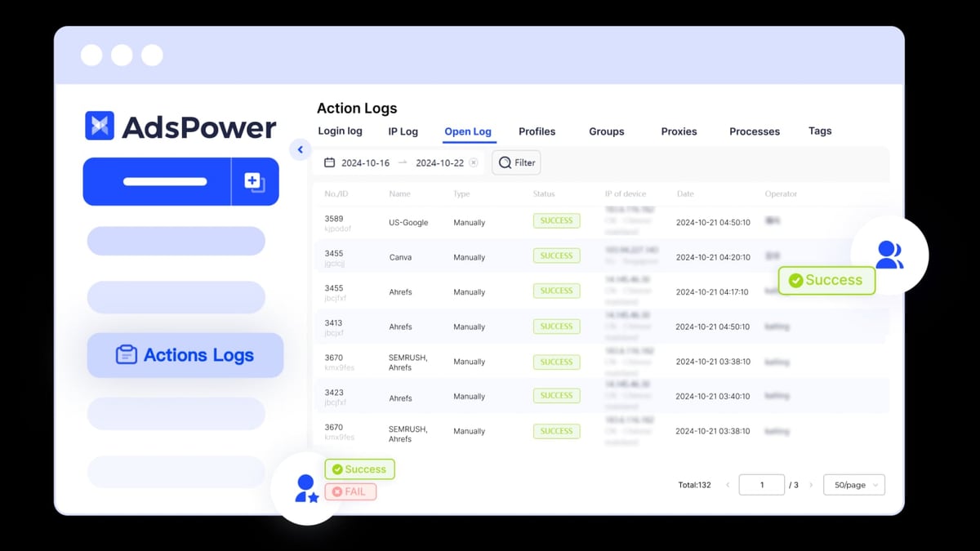Image resolution: width=980 pixels, height=551 pixels.
Task: Open the calendar icon in date range
Action: (330, 162)
